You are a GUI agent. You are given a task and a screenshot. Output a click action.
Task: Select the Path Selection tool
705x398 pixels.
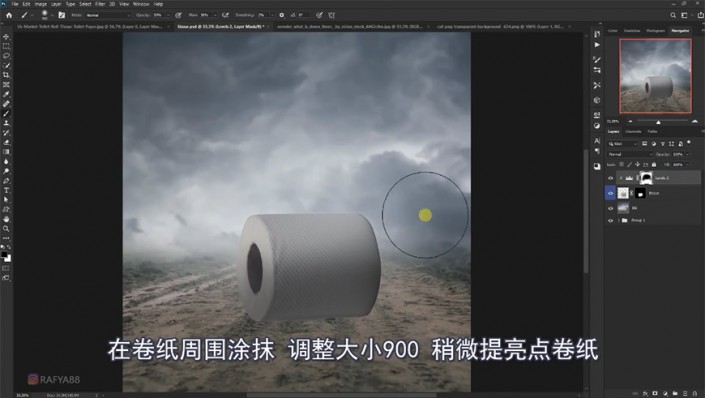click(x=6, y=200)
